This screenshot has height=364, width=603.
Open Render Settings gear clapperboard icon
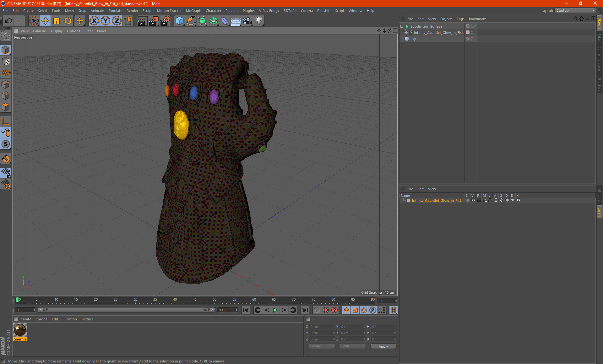click(x=165, y=21)
